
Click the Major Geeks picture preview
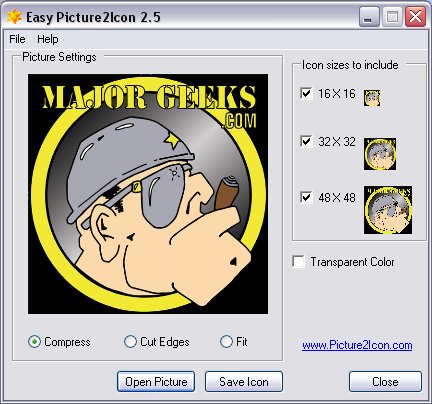point(148,194)
